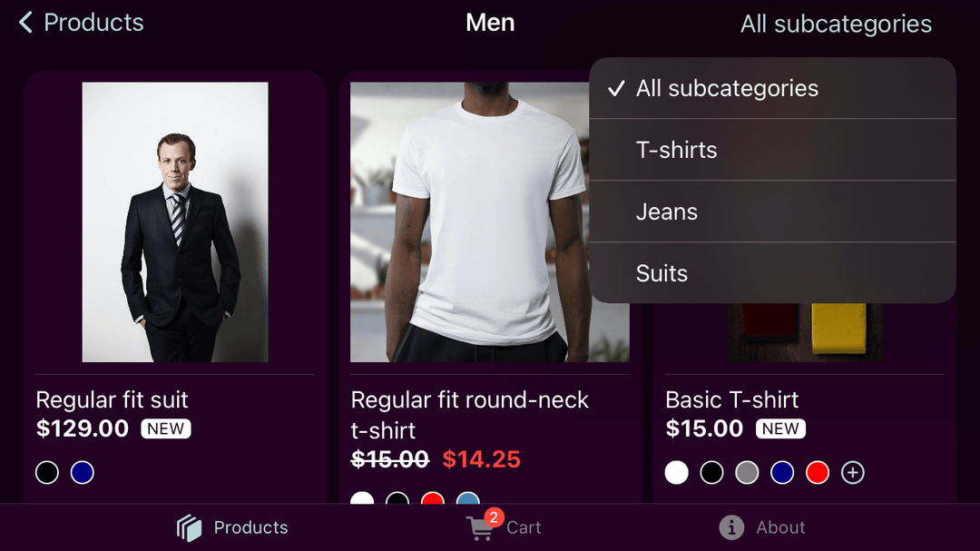
Task: Open the Regular fit suit product photo
Action: tap(175, 221)
